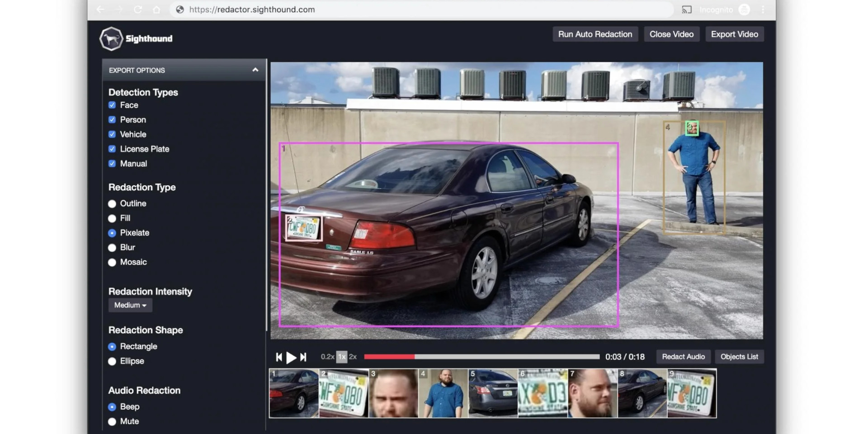This screenshot has width=868, height=434.
Task: Open the browser cast icon
Action: [686, 9]
